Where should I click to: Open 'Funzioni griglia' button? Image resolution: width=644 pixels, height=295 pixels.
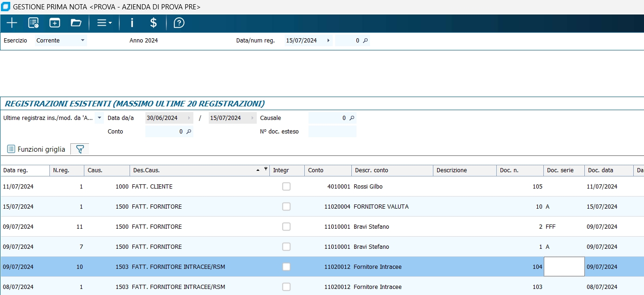click(x=36, y=149)
